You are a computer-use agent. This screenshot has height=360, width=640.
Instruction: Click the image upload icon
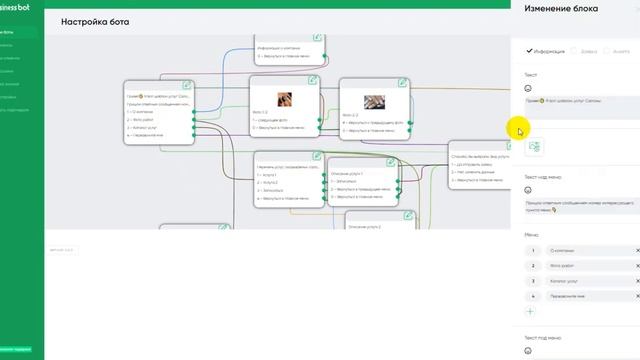(534, 147)
